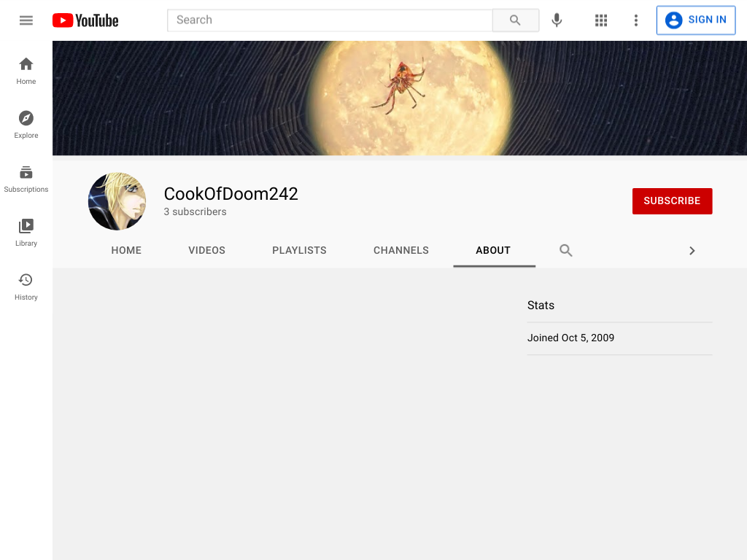747x560 pixels.
Task: Search within the channel
Action: click(566, 251)
